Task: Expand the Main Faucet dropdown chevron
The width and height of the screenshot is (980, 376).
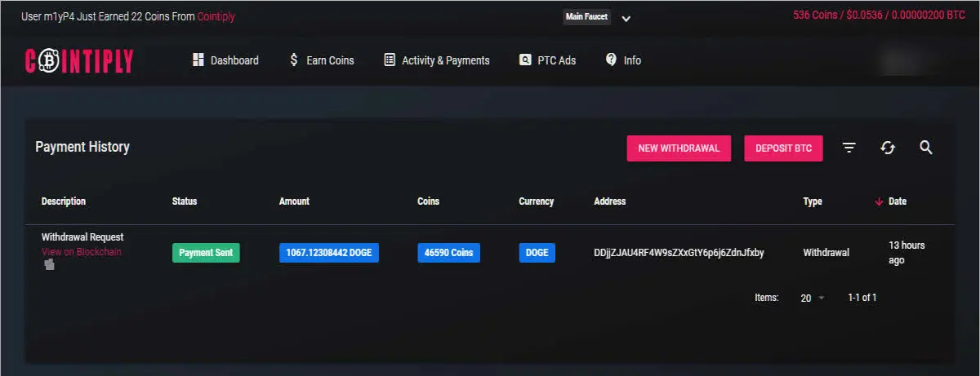Action: click(x=626, y=18)
